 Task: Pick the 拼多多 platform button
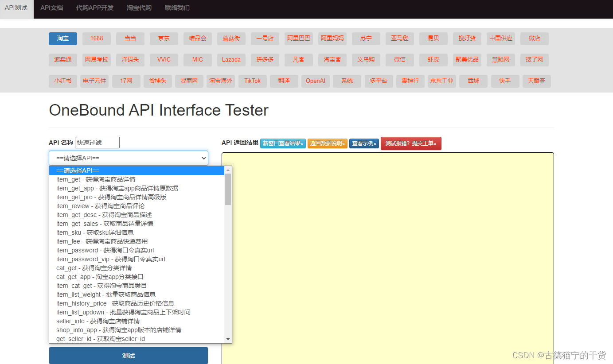coord(265,60)
